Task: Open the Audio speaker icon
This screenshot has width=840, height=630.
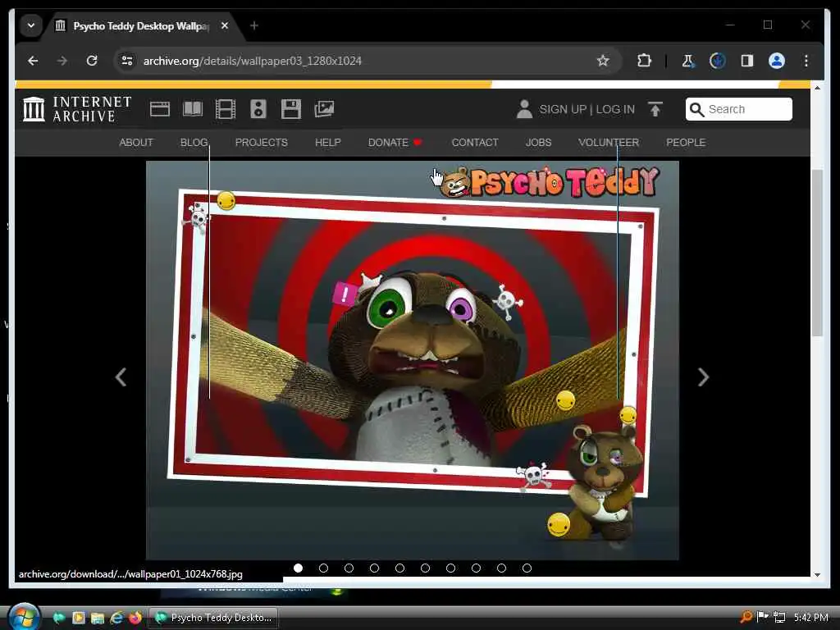Action: tap(258, 109)
